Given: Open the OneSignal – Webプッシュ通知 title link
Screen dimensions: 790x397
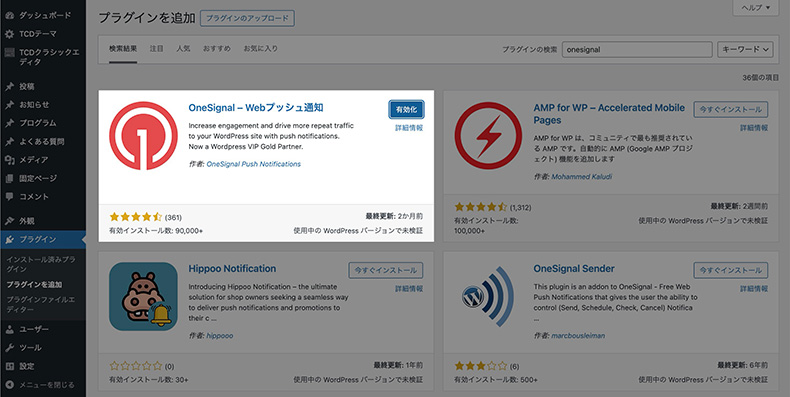Looking at the screenshot, I should coord(256,108).
